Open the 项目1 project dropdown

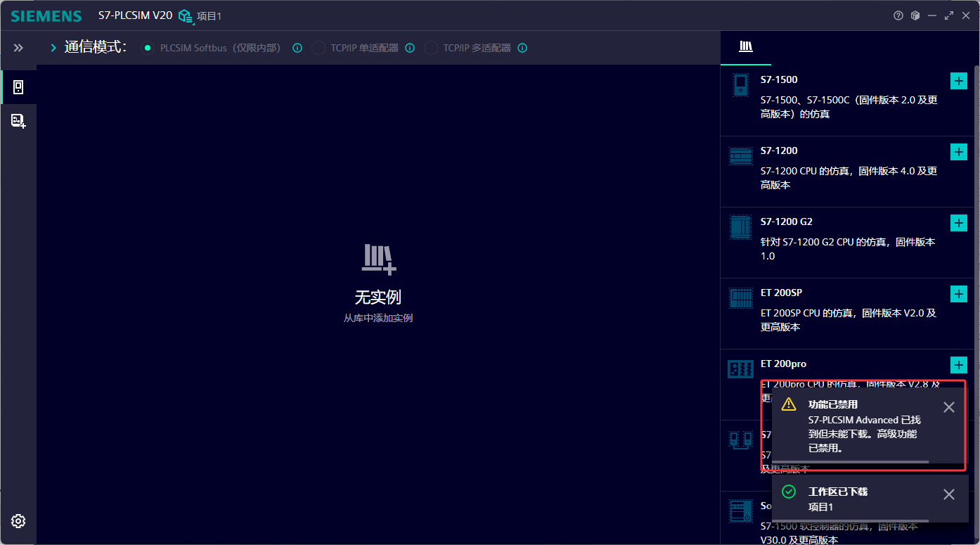tap(200, 16)
